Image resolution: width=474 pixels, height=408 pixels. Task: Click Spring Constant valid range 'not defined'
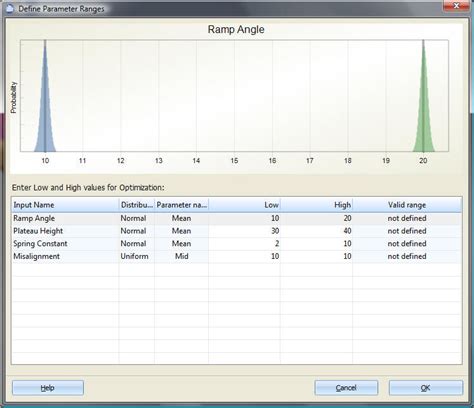click(407, 244)
